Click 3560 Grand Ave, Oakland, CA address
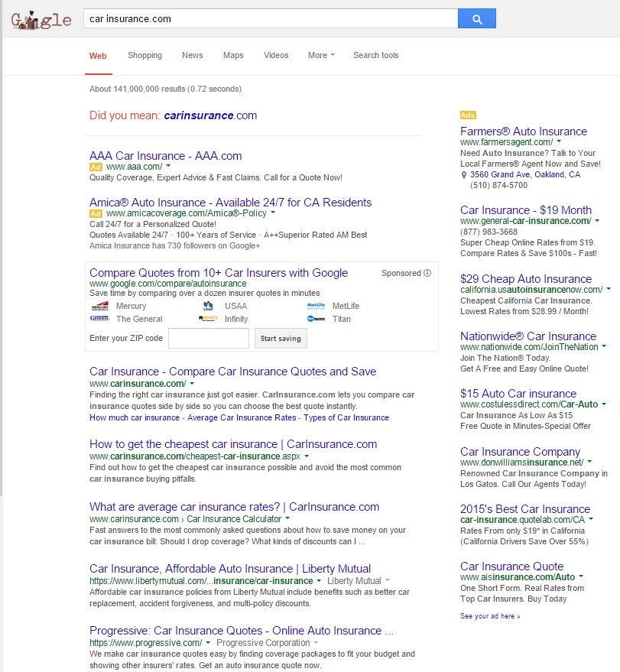 click(525, 175)
